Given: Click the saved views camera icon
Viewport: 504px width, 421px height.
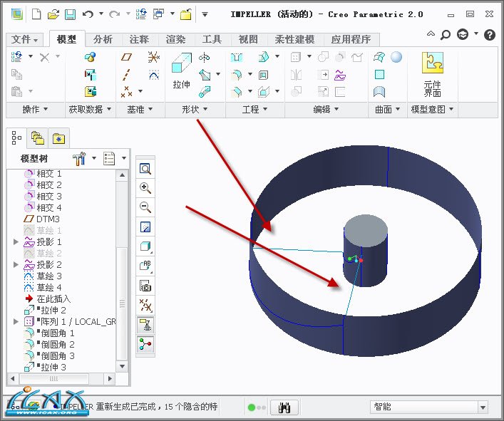Looking at the screenshot, I should point(145,286).
